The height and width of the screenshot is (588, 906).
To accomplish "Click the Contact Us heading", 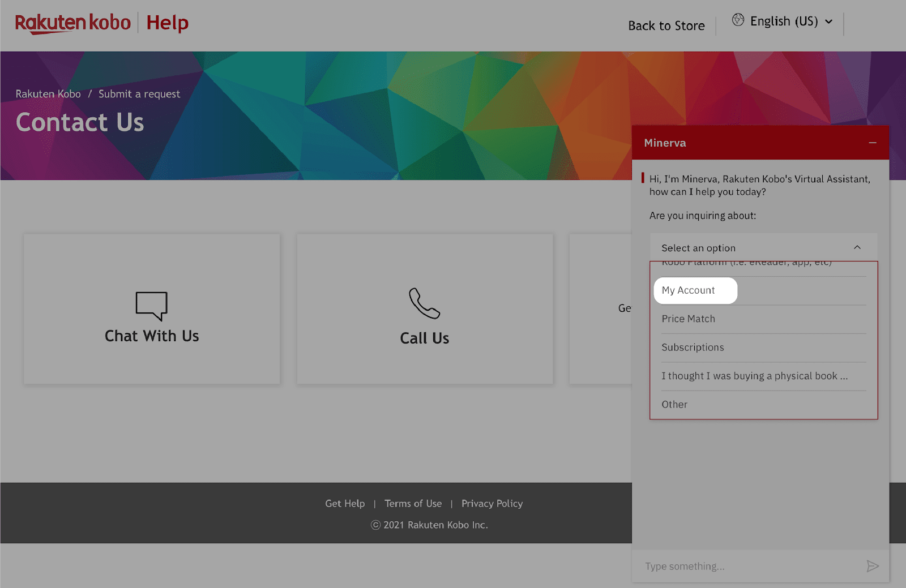I will [x=80, y=122].
